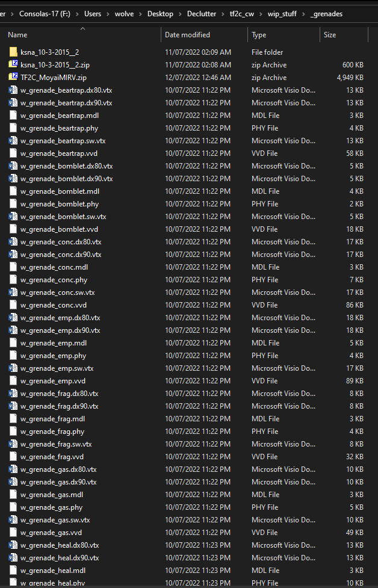Select the file w_grenade_emp.sw.vtx
The height and width of the screenshot is (588, 378).
(57, 368)
